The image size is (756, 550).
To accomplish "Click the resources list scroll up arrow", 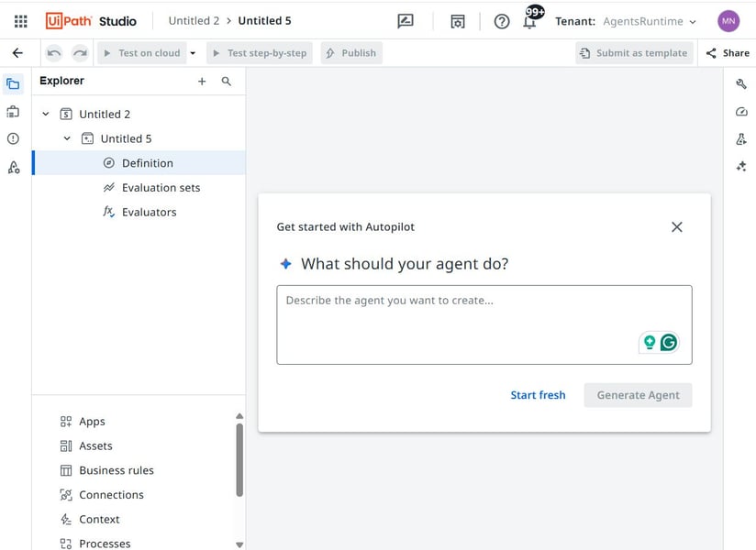I will tap(239, 416).
